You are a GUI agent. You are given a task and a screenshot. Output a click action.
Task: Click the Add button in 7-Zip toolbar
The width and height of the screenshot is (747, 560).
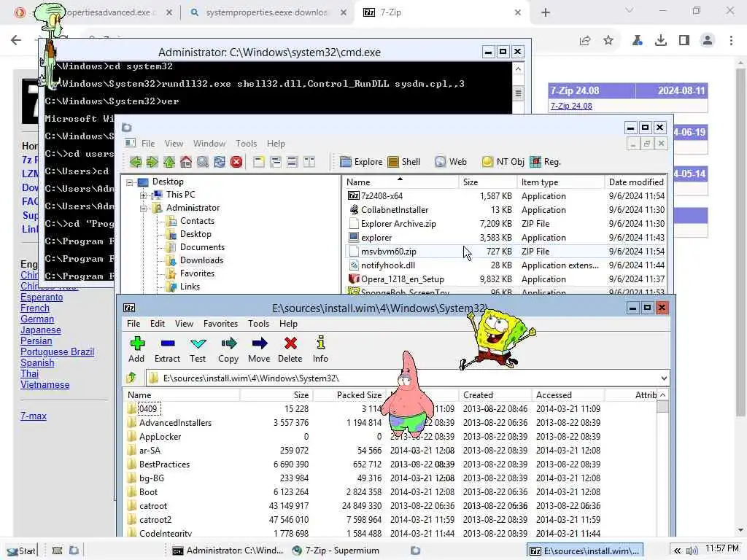(x=136, y=349)
